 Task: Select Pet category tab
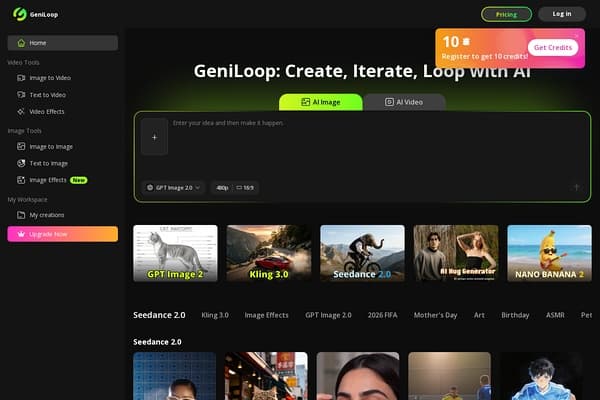[x=586, y=315]
